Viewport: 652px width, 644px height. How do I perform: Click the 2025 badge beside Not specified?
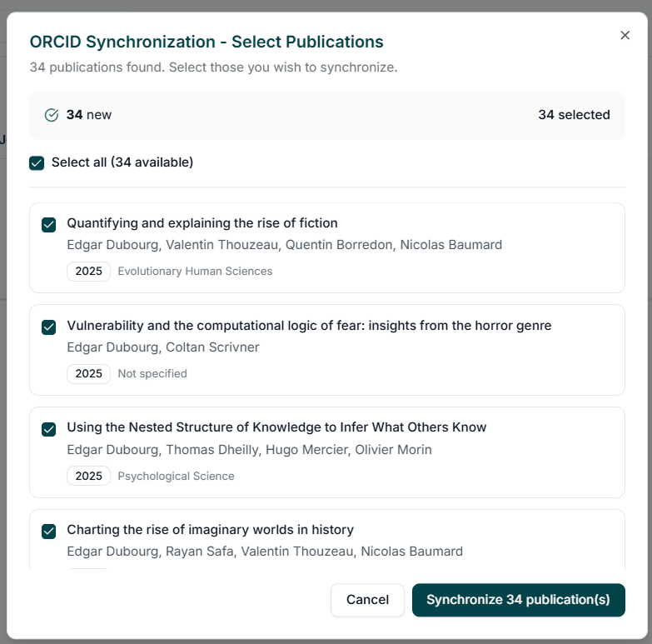88,374
